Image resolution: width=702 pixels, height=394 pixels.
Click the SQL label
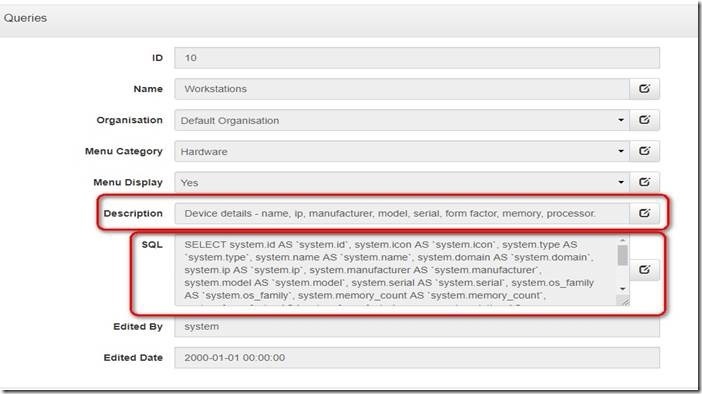click(x=152, y=244)
